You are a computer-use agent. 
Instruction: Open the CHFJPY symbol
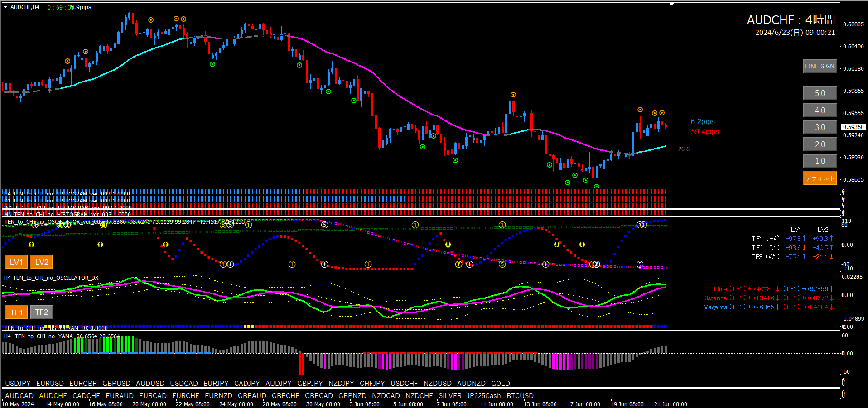click(372, 384)
